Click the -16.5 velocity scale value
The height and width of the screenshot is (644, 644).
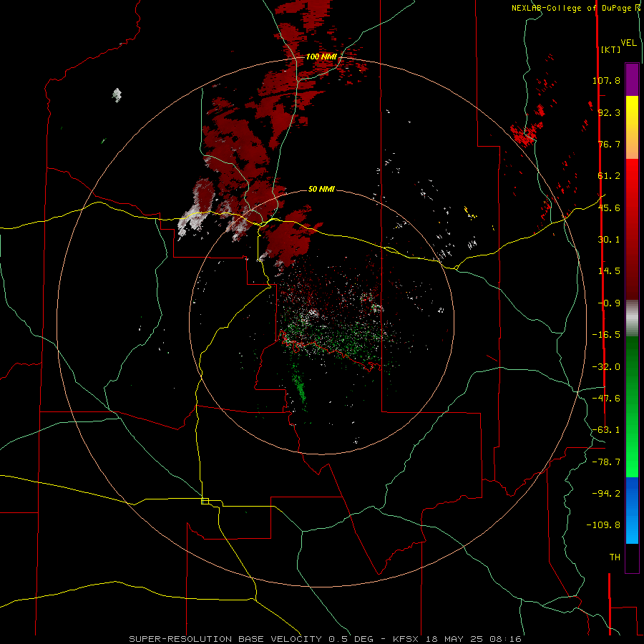pyautogui.click(x=606, y=335)
